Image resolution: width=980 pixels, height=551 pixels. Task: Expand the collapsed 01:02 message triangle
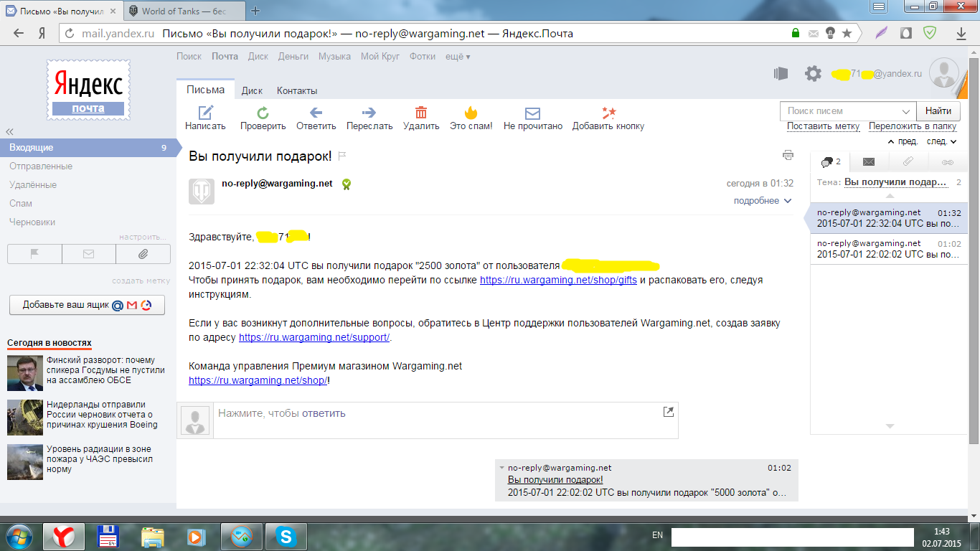click(x=502, y=468)
